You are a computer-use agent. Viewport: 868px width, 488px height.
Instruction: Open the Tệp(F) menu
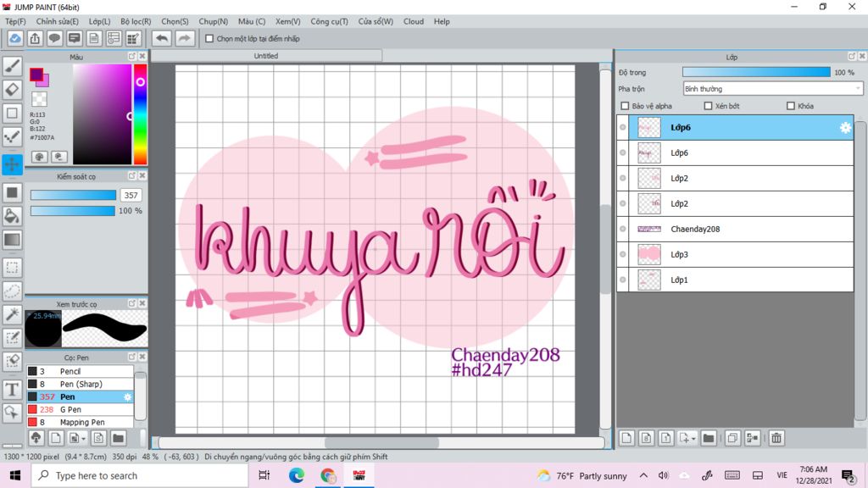[x=15, y=21]
